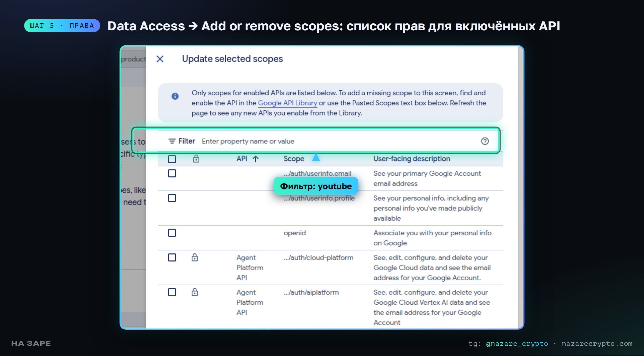Check the userinfo.profile scope checkbox
This screenshot has height=356, width=644.
click(172, 198)
